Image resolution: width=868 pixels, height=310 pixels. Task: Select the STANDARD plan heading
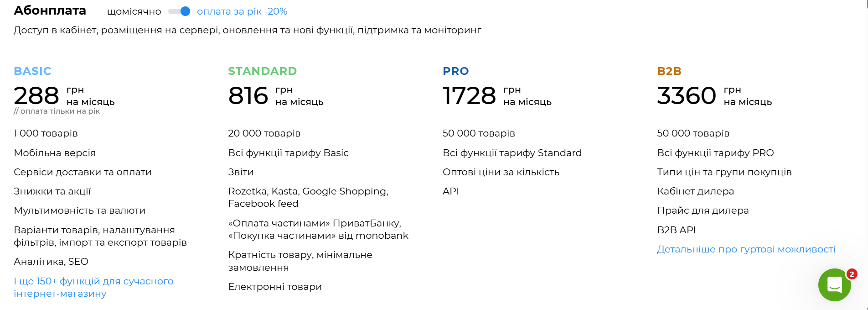pos(262,71)
